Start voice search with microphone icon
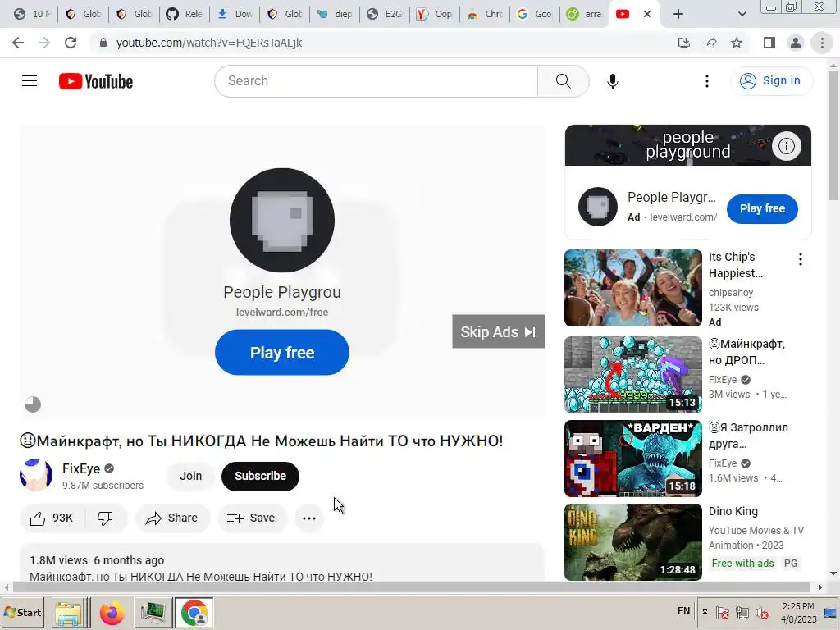This screenshot has height=630, width=840. (x=612, y=81)
